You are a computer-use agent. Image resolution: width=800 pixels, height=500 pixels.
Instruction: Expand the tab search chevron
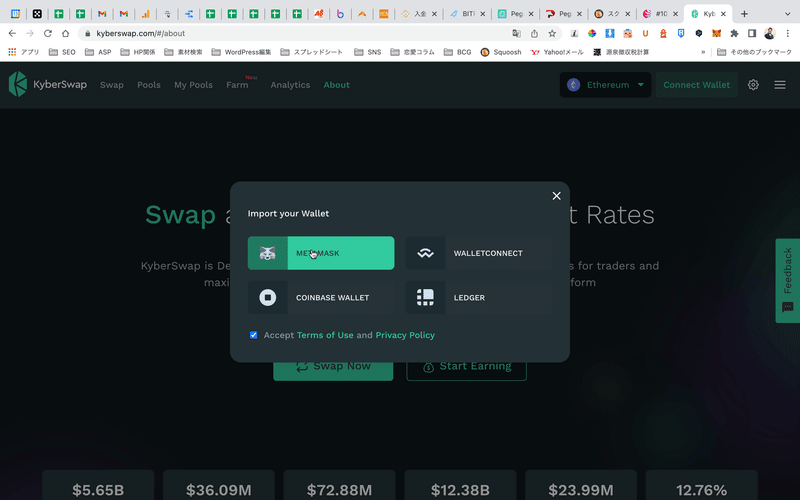[787, 14]
